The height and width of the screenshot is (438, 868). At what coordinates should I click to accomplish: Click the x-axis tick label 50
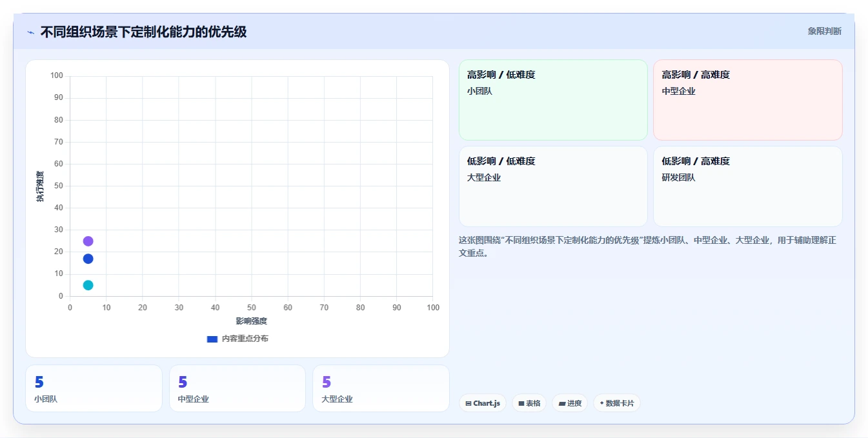click(251, 307)
